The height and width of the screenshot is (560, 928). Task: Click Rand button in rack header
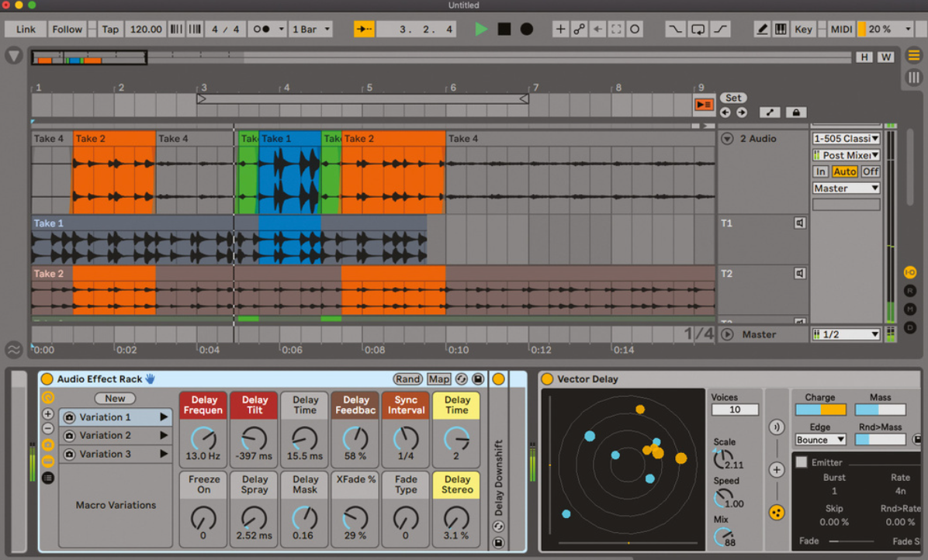coord(408,379)
